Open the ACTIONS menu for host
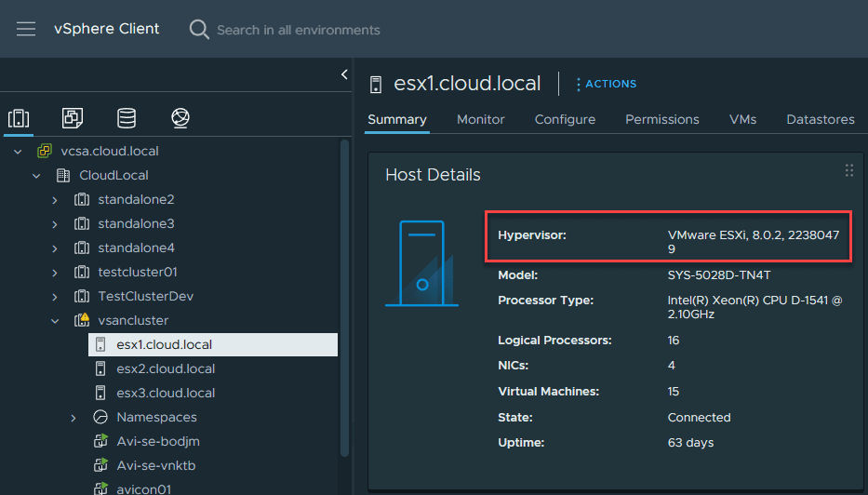 click(x=607, y=84)
